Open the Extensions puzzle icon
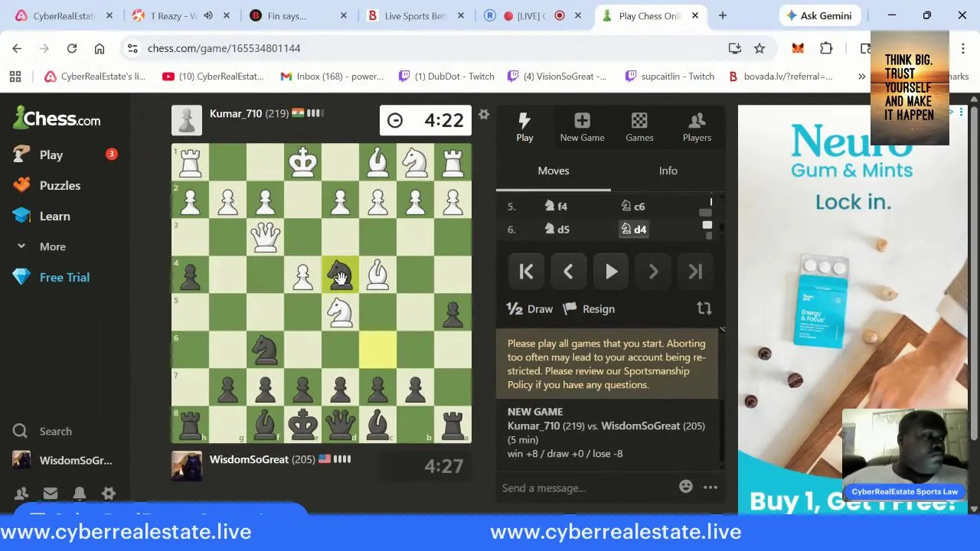The image size is (980, 551). point(826,48)
